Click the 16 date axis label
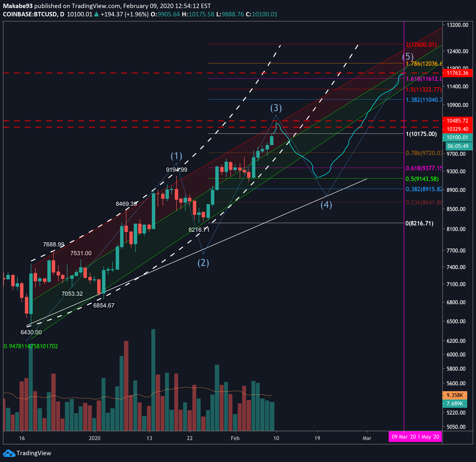The width and height of the screenshot is (476, 462). 22,438
